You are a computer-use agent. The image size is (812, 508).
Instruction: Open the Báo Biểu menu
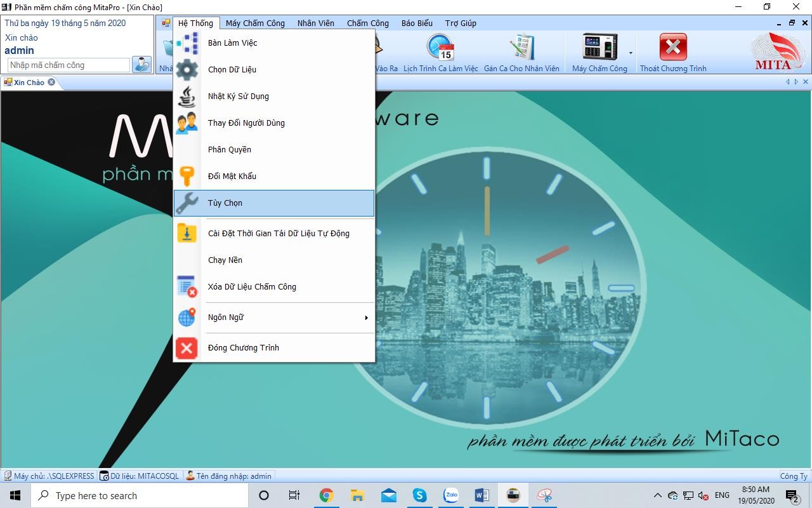pos(417,23)
